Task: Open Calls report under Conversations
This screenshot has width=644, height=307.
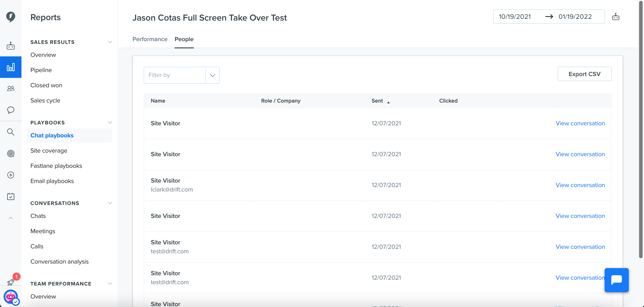Action: [x=37, y=246]
